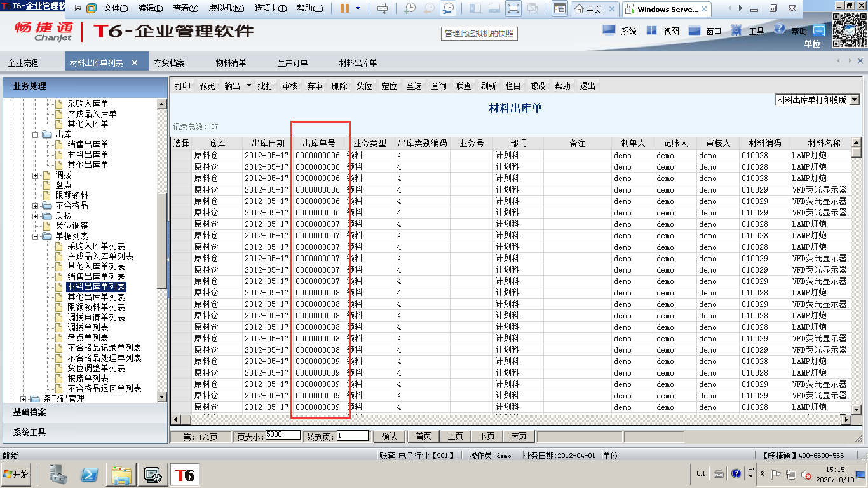Viewport: 868px width, 488px height.
Task: Click the take snapshot icon
Action: tap(410, 9)
